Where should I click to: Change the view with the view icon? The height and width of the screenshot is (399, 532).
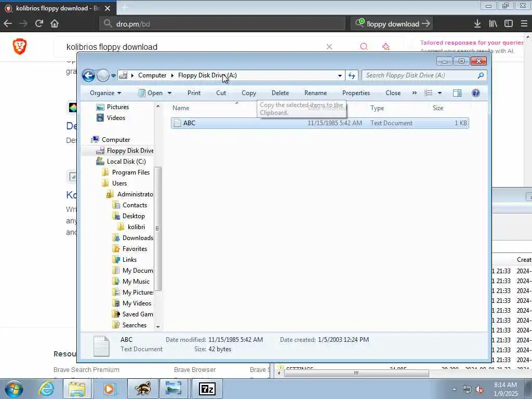pyautogui.click(x=429, y=93)
